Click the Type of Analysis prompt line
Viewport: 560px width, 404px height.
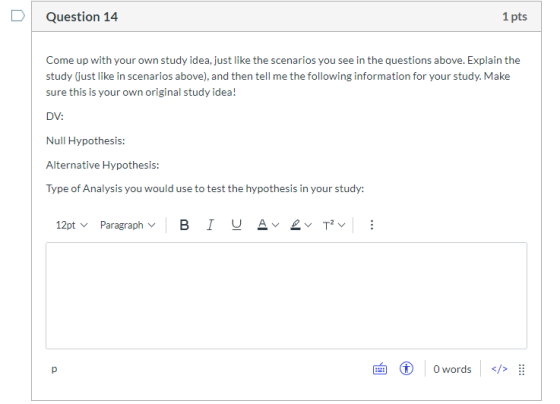[205, 188]
